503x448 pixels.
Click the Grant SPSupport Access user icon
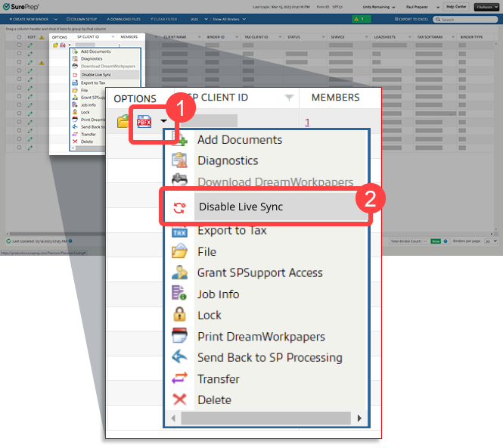click(x=179, y=272)
